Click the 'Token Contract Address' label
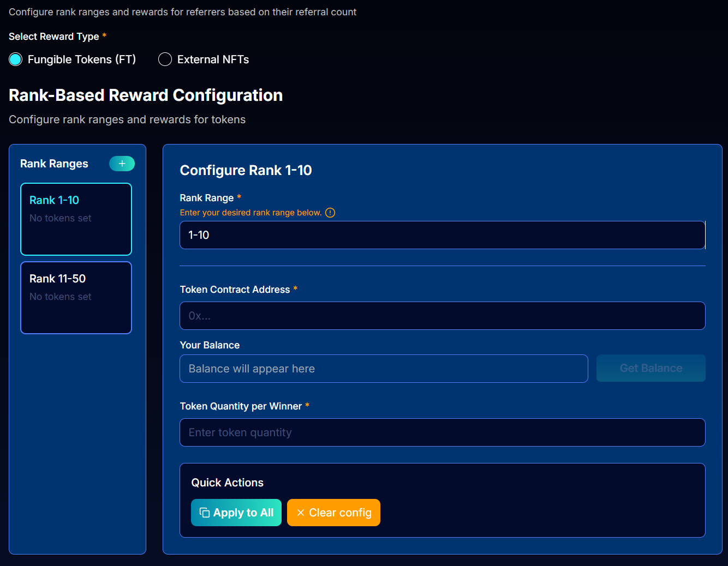The height and width of the screenshot is (566, 728). 235,290
